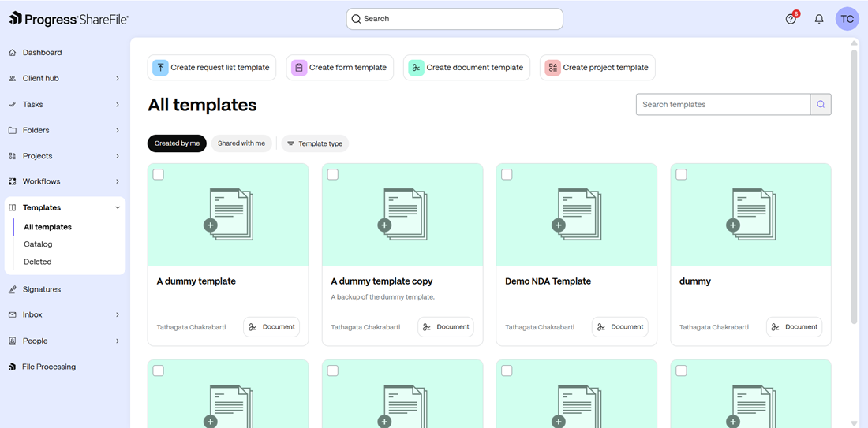Image resolution: width=868 pixels, height=428 pixels.
Task: Open the notifications bell icon
Action: [x=819, y=19]
